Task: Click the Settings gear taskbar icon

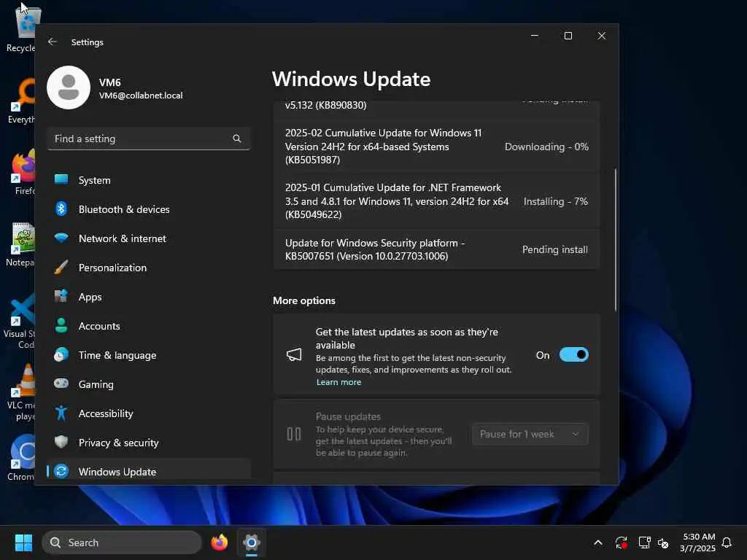Action: [x=252, y=542]
